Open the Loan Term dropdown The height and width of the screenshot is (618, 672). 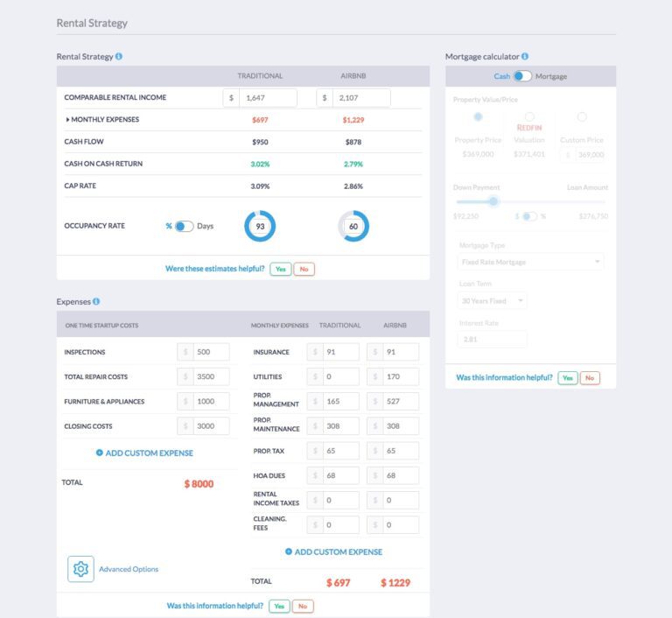click(x=493, y=300)
